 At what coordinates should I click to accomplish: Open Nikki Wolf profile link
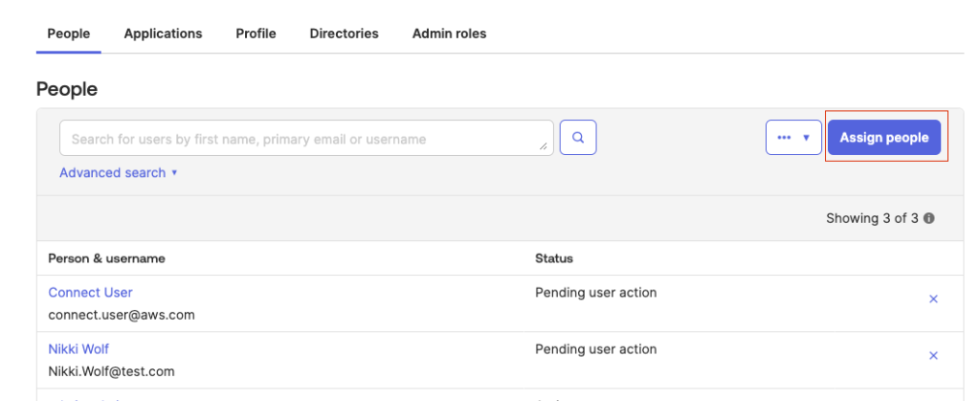pos(78,349)
